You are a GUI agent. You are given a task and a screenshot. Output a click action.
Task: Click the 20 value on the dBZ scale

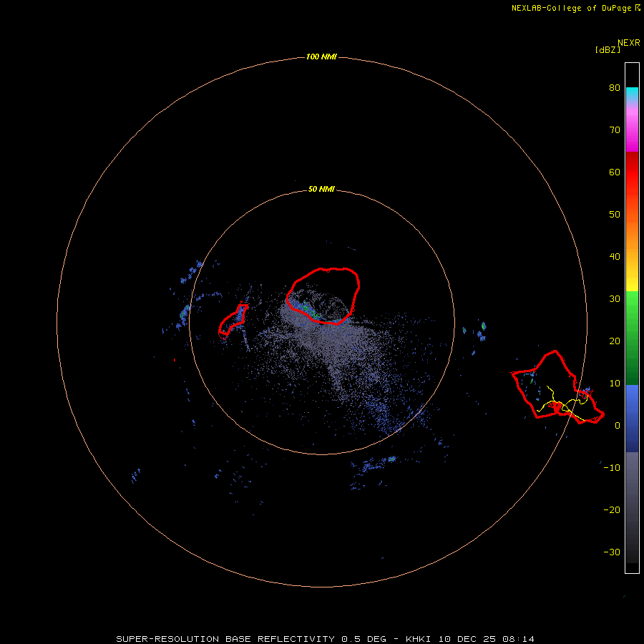pos(615,341)
